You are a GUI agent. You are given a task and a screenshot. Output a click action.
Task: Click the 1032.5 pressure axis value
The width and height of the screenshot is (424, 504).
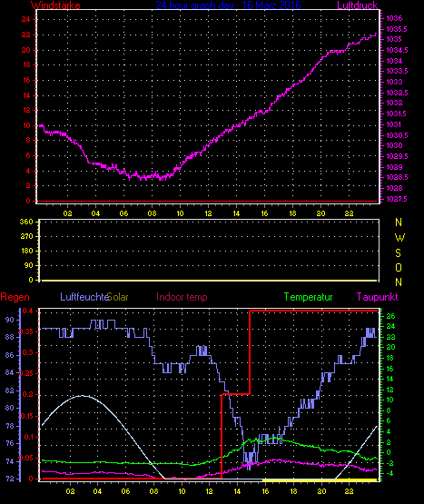(x=397, y=93)
